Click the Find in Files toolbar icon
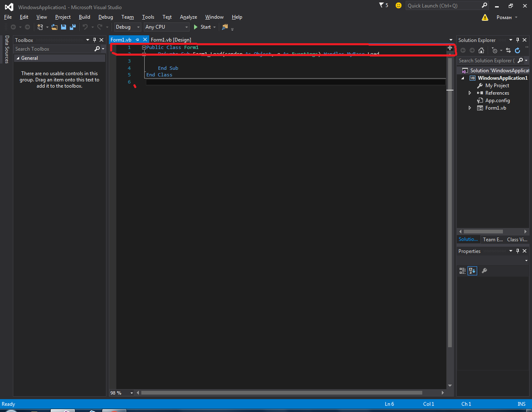 (x=225, y=27)
